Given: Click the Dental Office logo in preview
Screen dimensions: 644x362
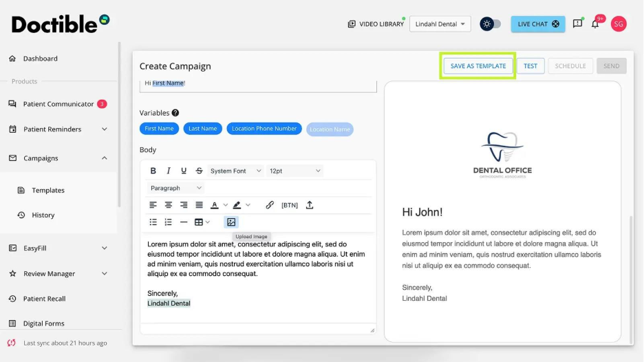Looking at the screenshot, I should [x=502, y=155].
